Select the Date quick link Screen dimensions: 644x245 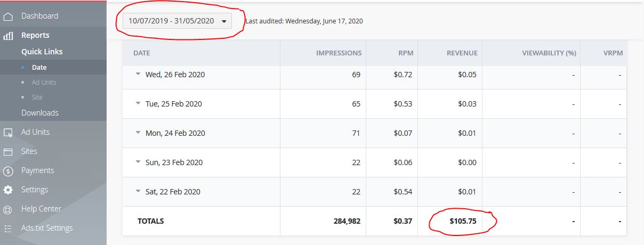[x=39, y=68]
